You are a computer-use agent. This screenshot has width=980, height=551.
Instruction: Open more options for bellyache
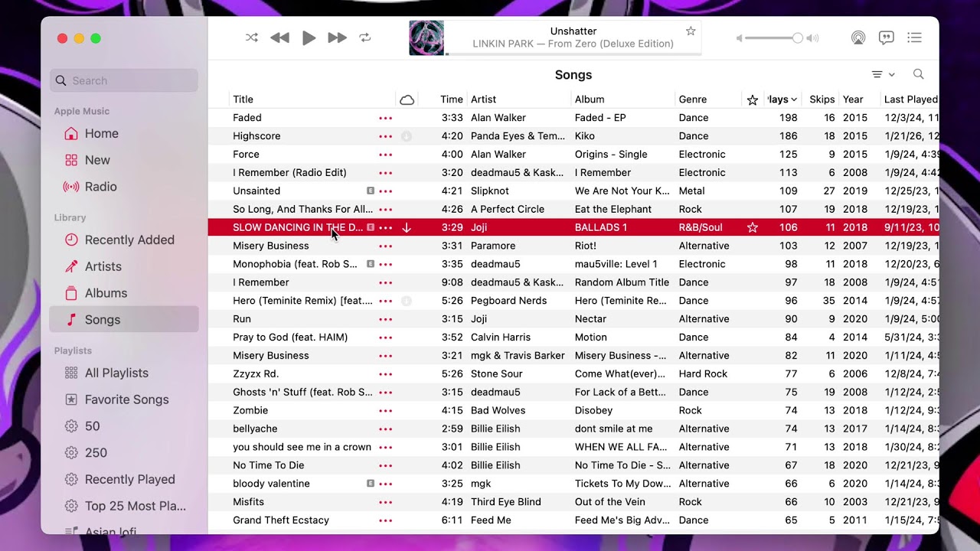(385, 429)
